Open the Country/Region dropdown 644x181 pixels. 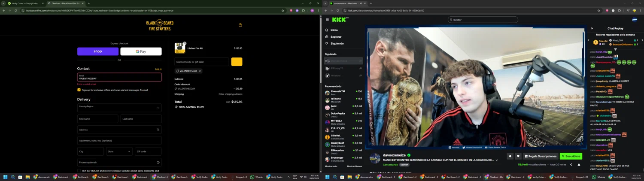click(119, 108)
